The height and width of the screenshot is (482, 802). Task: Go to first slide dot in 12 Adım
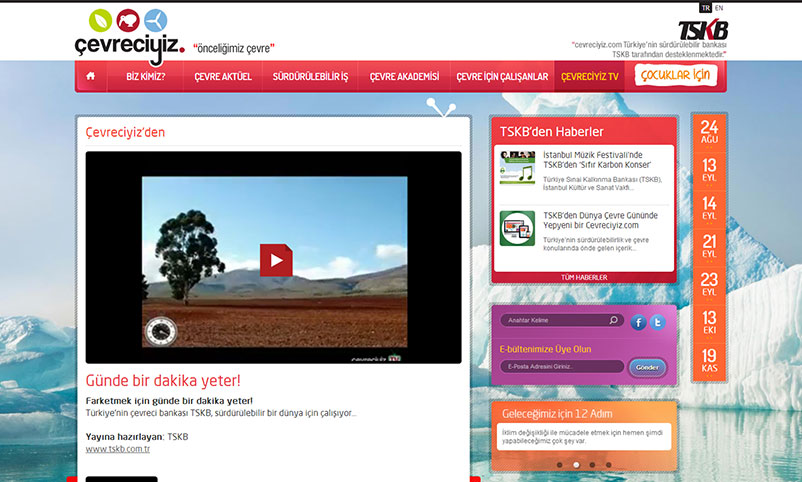pos(560,465)
